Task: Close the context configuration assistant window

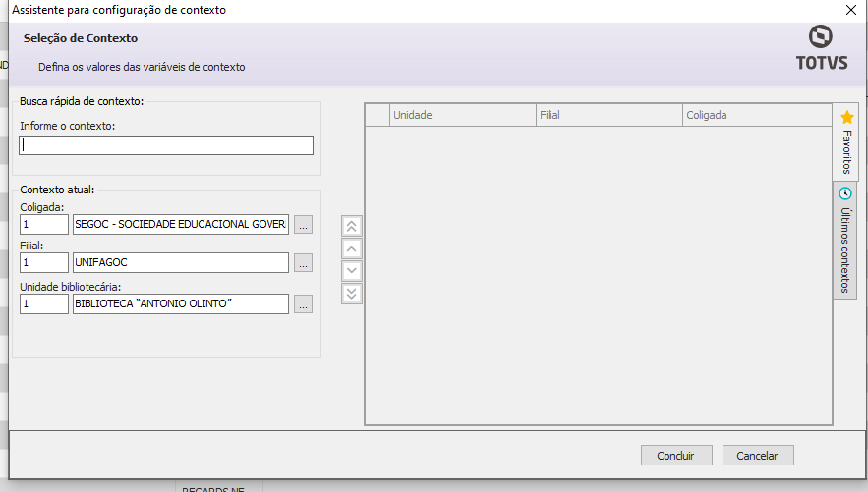Action: pos(850,10)
